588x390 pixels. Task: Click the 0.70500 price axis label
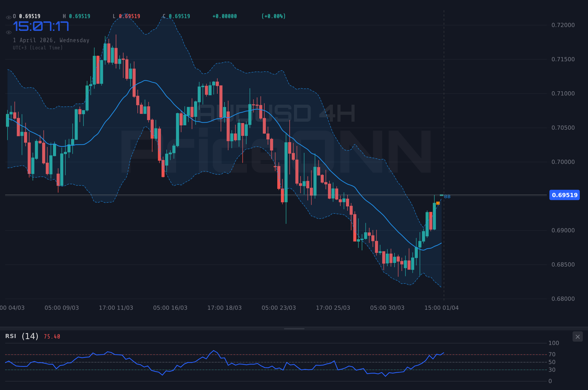(563, 128)
